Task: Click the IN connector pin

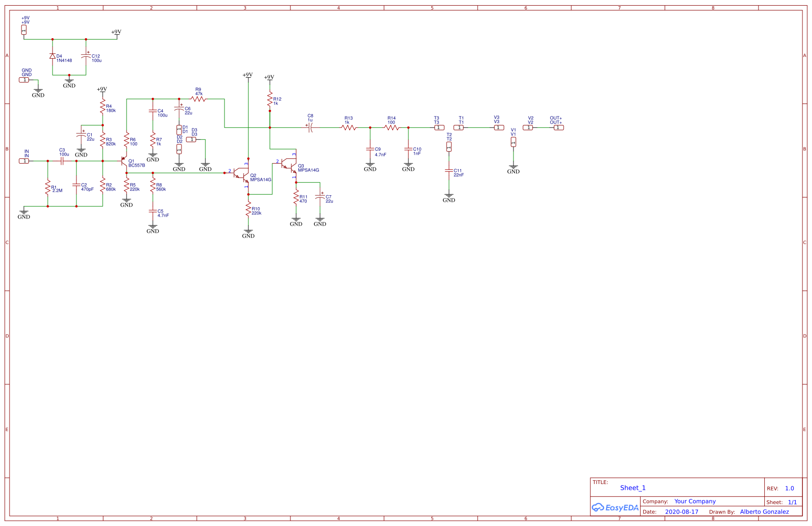Action: [x=24, y=161]
